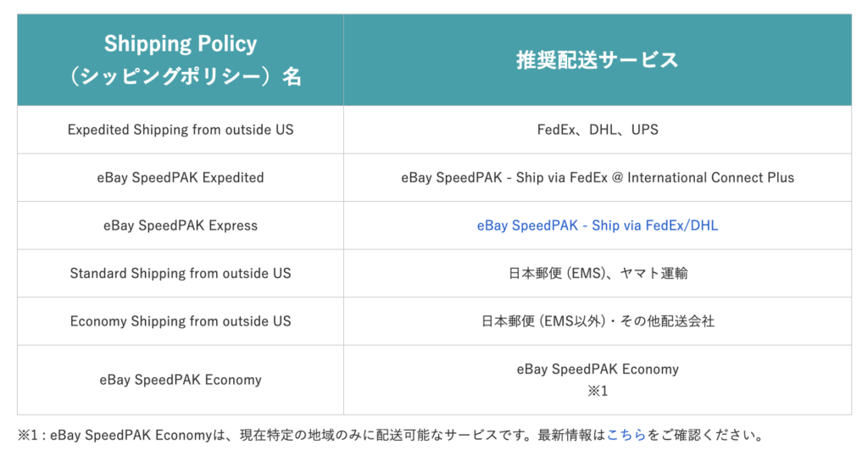The image size is (868, 456).
Task: Click eBay SpeedPAK Economy service in right column
Action: (598, 369)
